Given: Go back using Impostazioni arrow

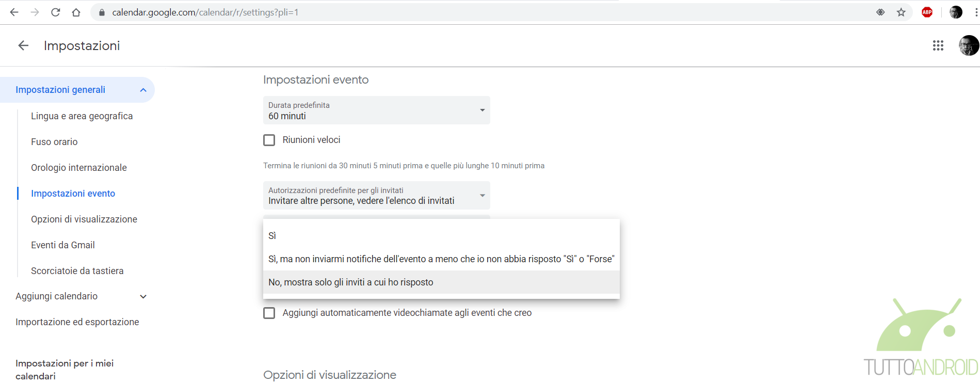Looking at the screenshot, I should click(x=23, y=45).
